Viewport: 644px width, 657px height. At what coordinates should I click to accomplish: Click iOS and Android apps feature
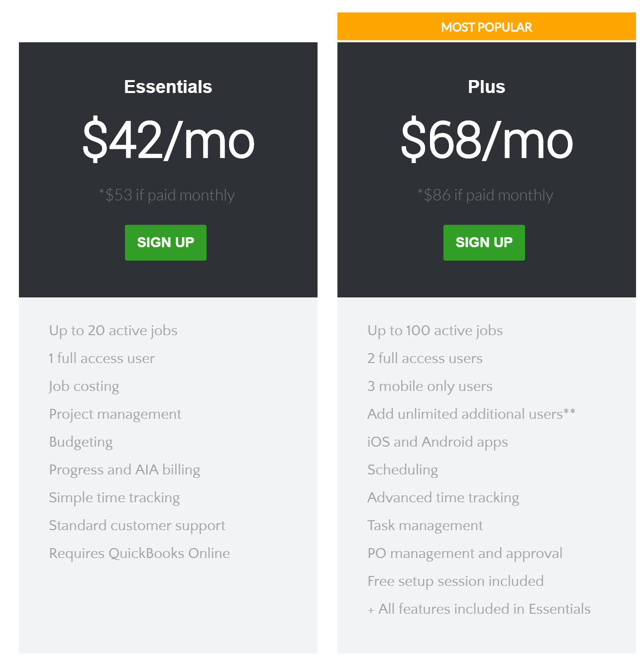click(437, 442)
